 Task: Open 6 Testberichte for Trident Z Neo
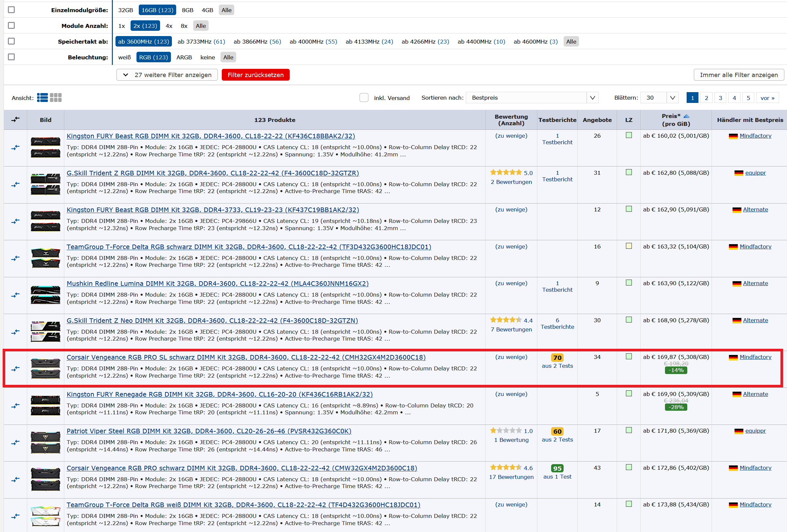[557, 324]
